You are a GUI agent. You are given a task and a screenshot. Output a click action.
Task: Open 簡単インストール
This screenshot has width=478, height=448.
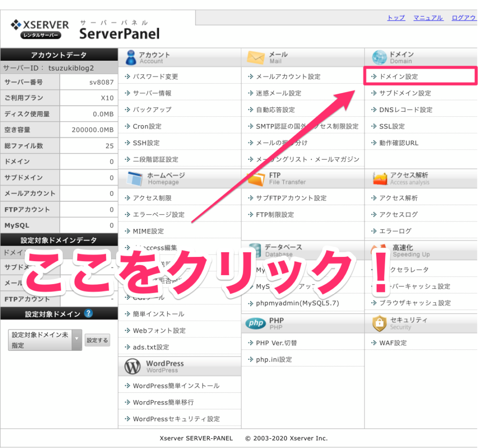[x=158, y=314]
